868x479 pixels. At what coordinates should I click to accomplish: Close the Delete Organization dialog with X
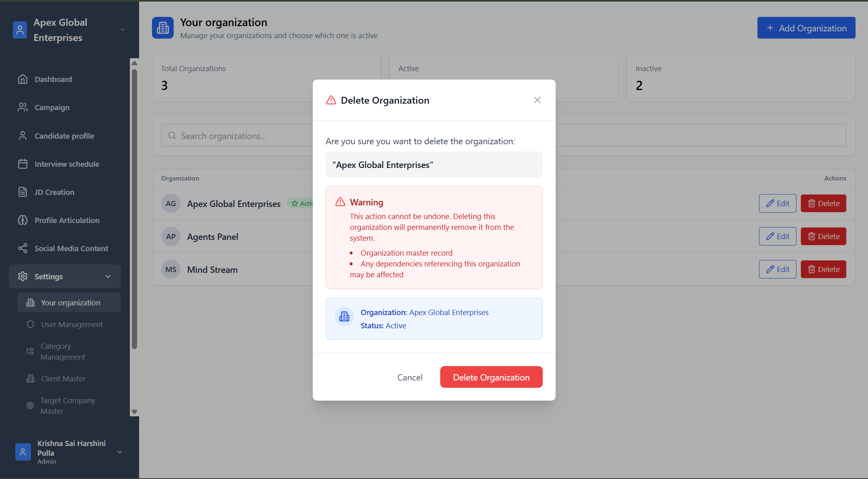(x=537, y=100)
